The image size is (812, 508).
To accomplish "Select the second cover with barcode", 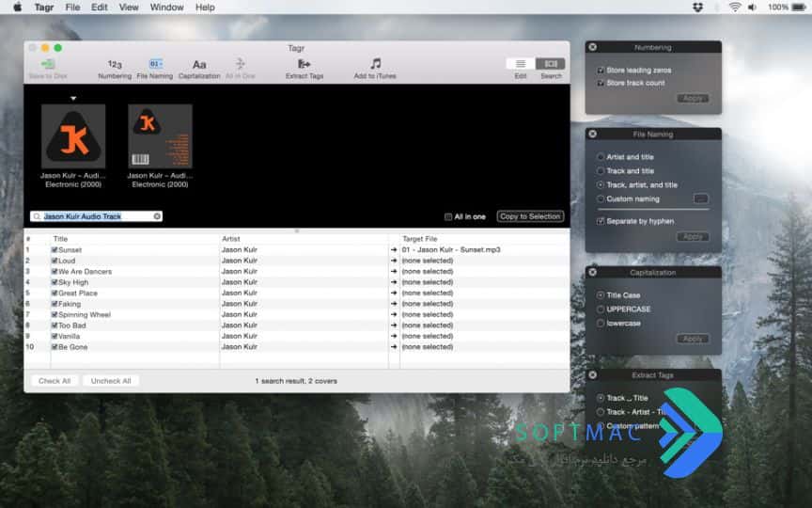I will click(160, 136).
